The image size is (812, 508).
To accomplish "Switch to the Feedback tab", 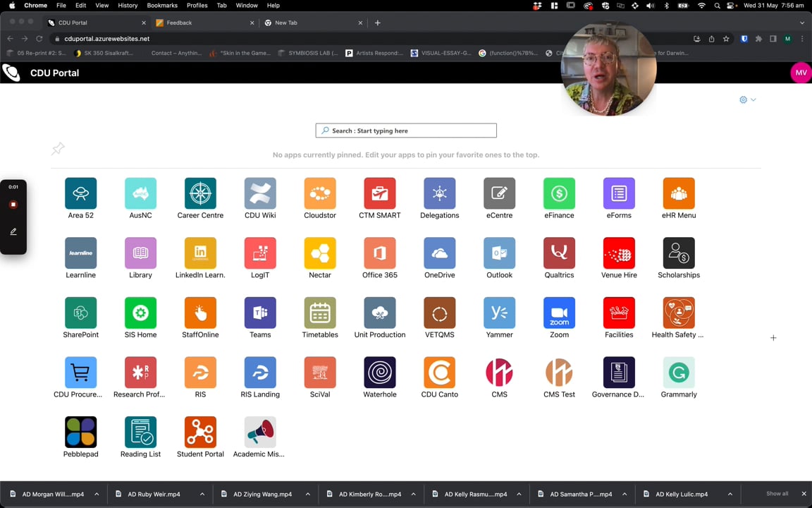I will [x=204, y=23].
